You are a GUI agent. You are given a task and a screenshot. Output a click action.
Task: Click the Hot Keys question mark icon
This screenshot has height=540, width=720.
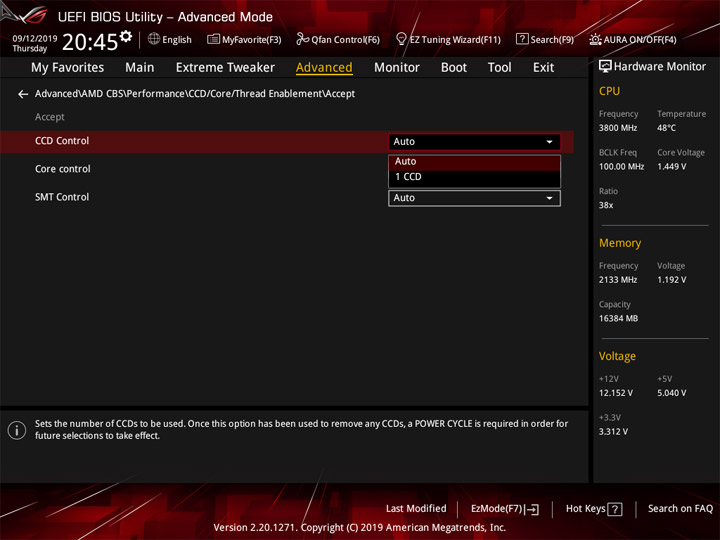pyautogui.click(x=614, y=509)
